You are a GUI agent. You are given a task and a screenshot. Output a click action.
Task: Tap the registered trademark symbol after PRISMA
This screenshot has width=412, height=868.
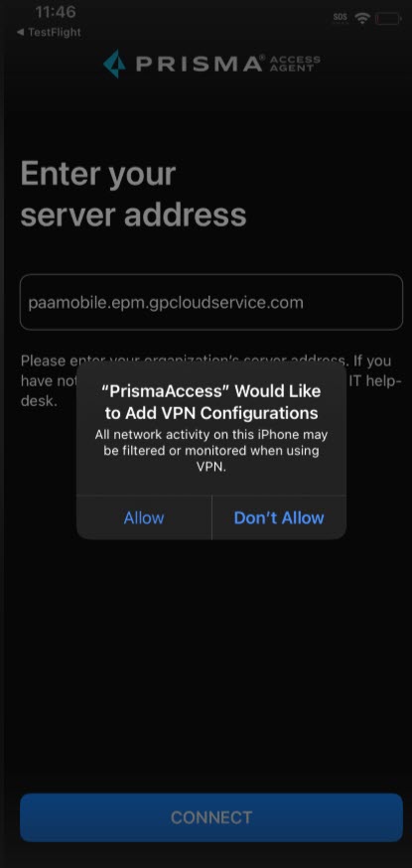(x=262, y=58)
